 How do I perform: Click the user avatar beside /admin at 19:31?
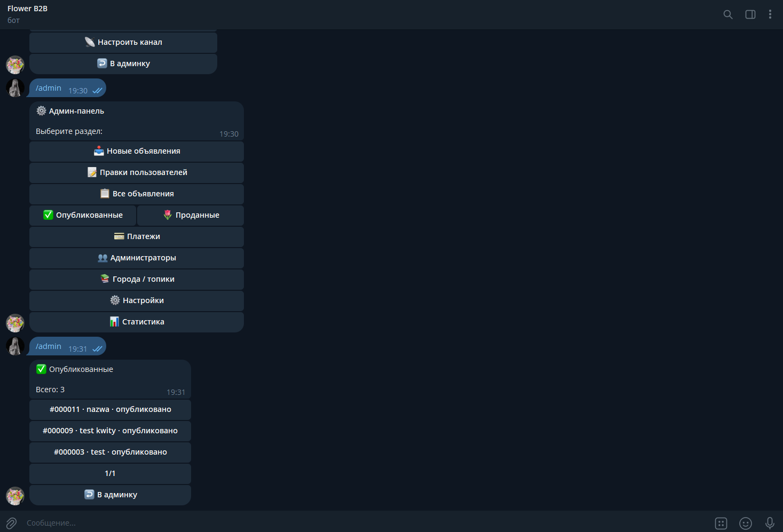[15, 346]
